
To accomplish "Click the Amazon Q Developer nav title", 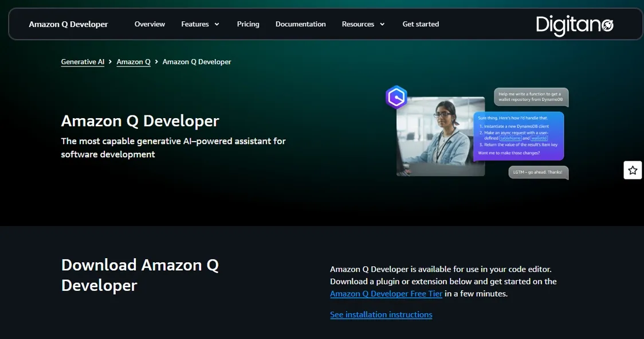I will coord(68,24).
